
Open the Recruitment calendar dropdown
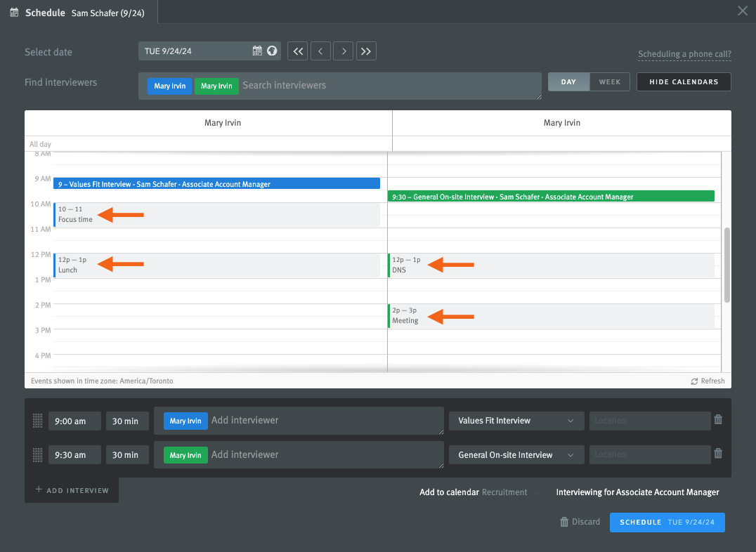[511, 492]
